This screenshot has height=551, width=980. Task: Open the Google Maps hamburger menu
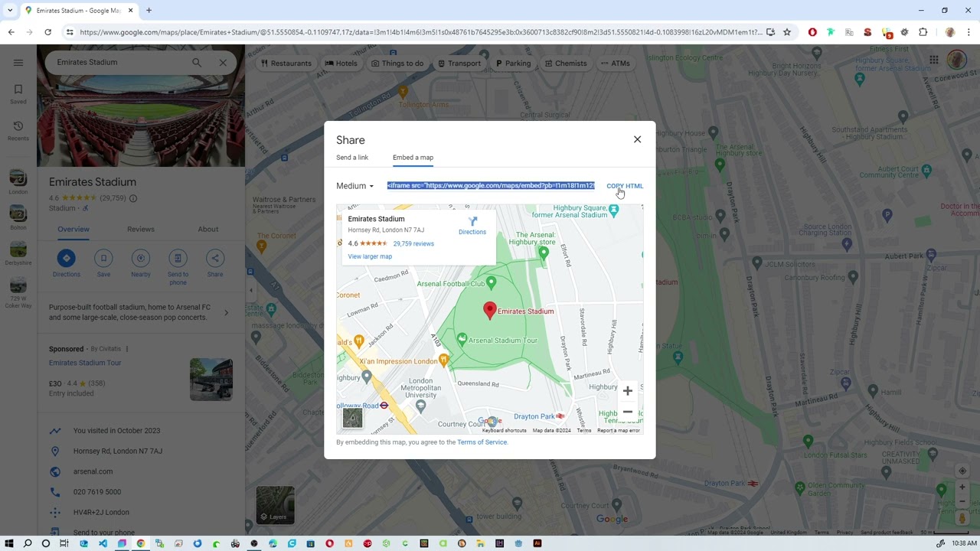tap(18, 63)
